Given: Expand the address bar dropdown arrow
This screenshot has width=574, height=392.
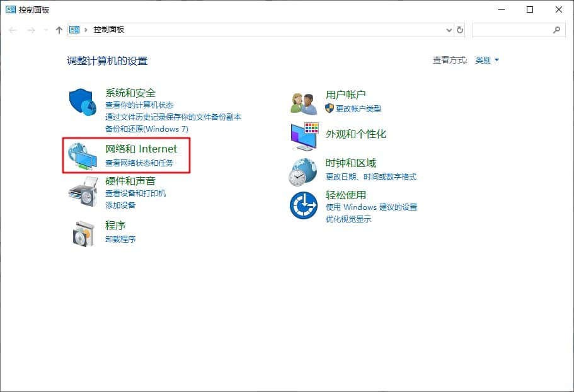Looking at the screenshot, I should (449, 29).
